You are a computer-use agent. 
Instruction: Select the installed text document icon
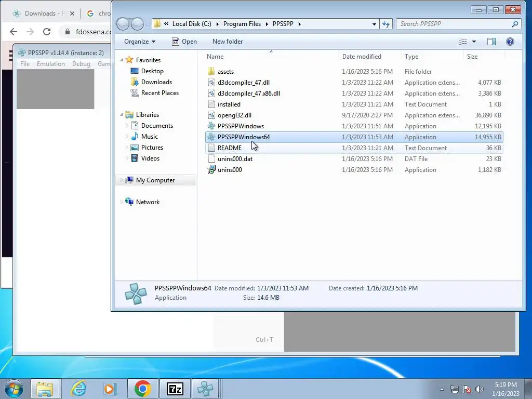pyautogui.click(x=211, y=104)
